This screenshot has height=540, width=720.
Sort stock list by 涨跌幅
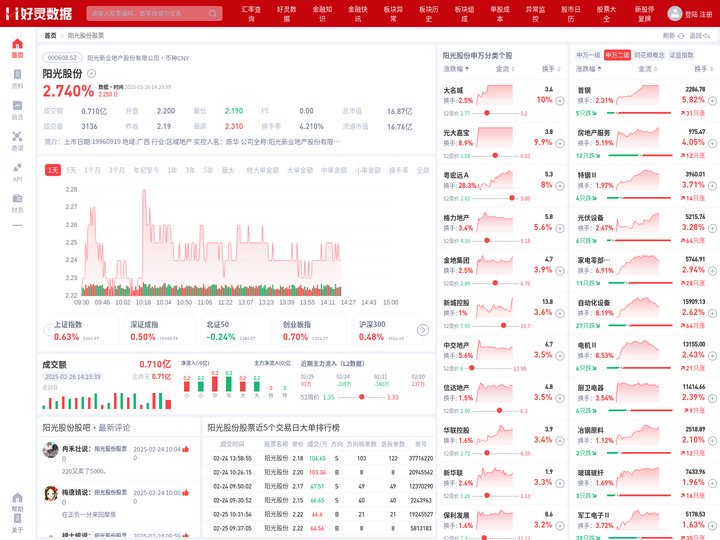tap(456, 69)
